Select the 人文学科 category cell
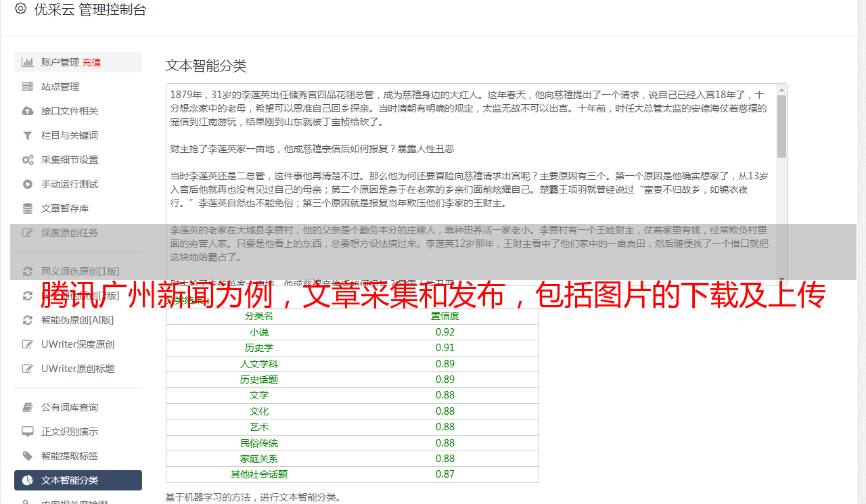The image size is (866, 504). 259,364
